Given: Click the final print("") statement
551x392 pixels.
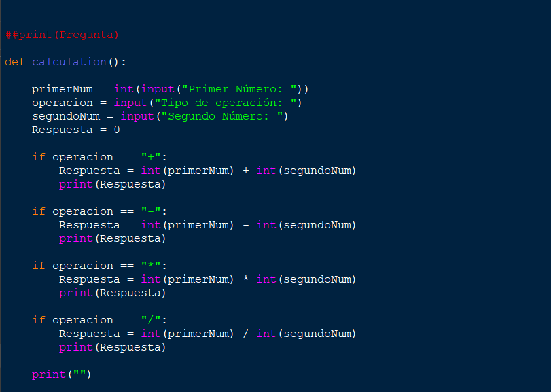Looking at the screenshot, I should click(x=61, y=374).
